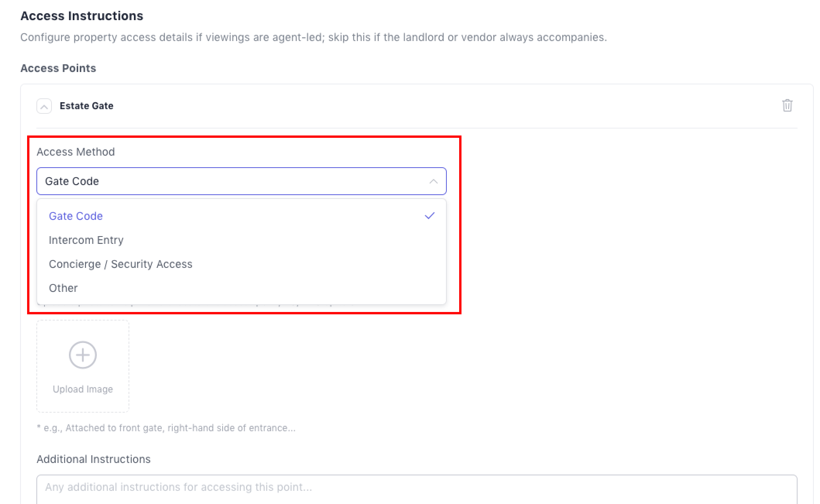The height and width of the screenshot is (504, 820).
Task: Click the plus icon to upload image
Action: (82, 355)
